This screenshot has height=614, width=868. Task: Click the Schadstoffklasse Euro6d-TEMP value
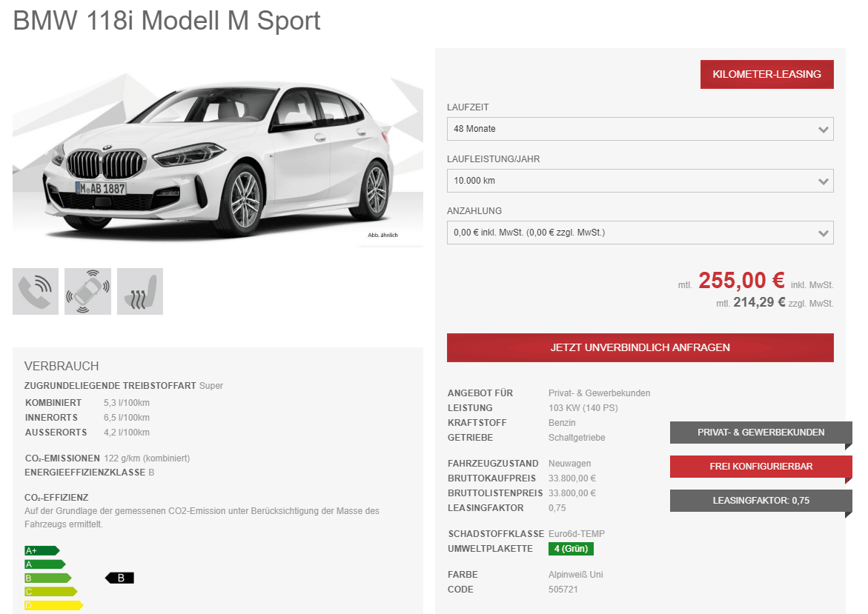pyautogui.click(x=576, y=534)
